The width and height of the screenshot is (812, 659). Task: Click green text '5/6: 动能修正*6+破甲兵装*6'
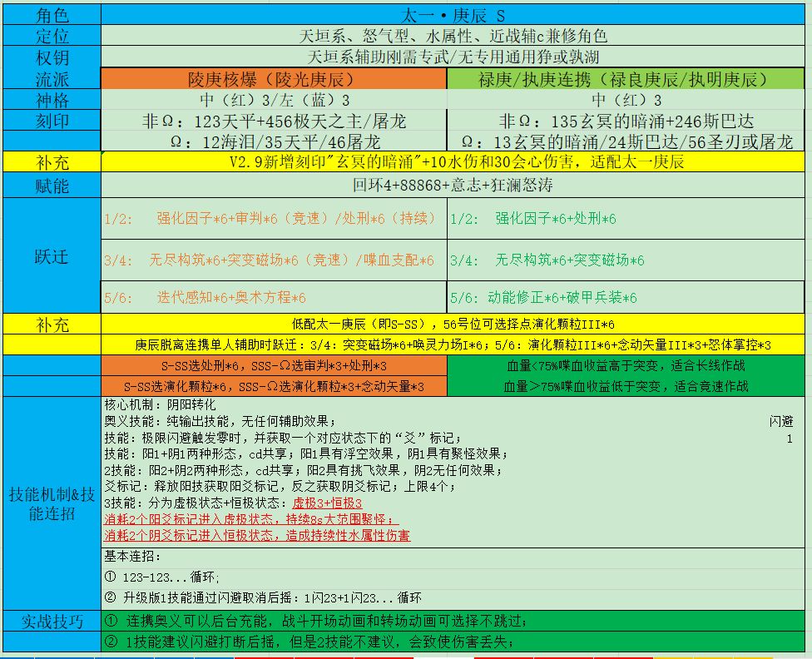[543, 297]
